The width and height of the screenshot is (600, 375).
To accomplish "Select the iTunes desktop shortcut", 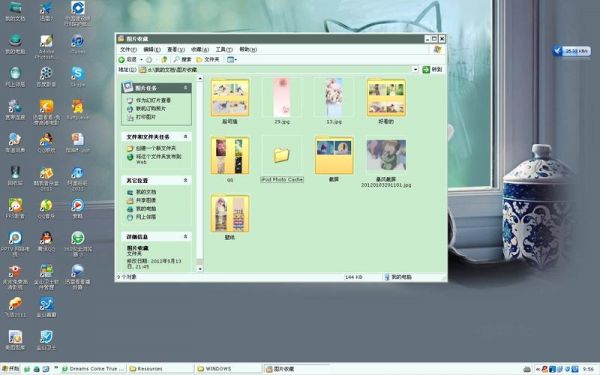I will tap(78, 44).
